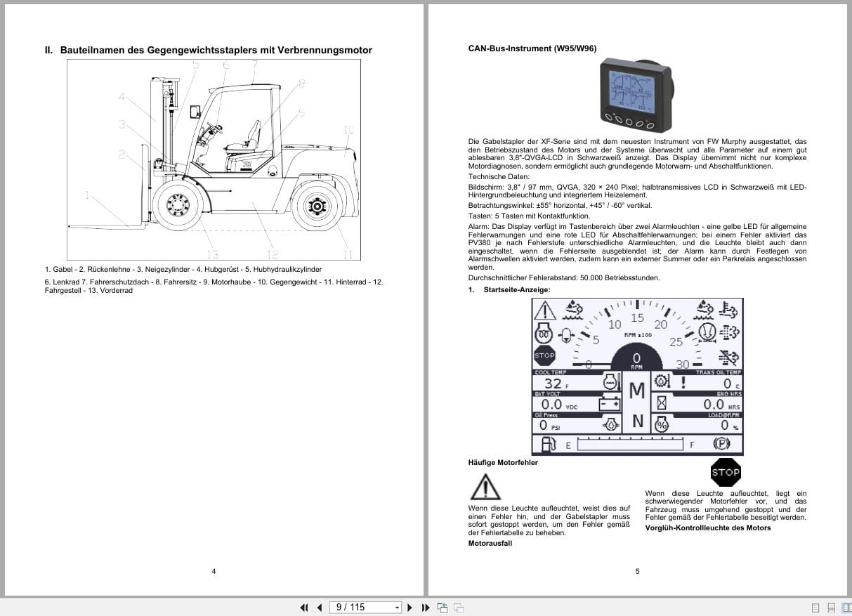This screenshot has height=616, width=852.
Task: Go back to the previous page
Action: click(x=319, y=607)
